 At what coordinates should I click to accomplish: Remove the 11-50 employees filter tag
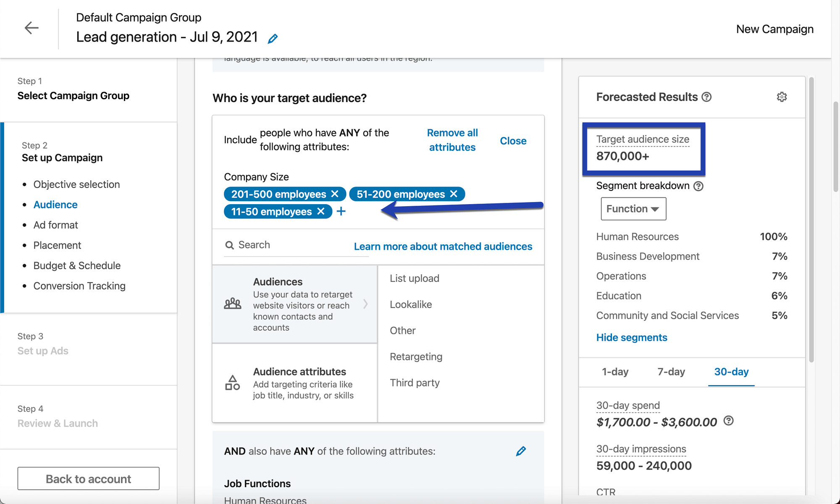coord(321,211)
